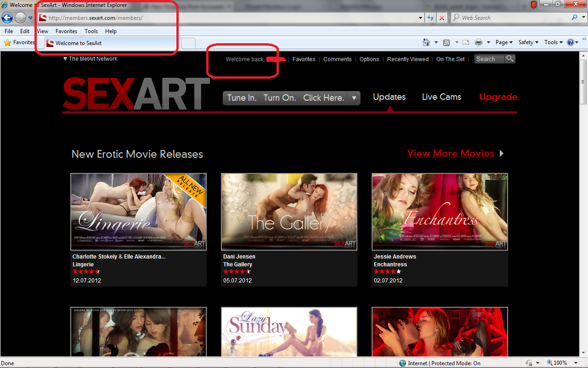Open the Options link
The image size is (588, 368).
[x=369, y=59]
